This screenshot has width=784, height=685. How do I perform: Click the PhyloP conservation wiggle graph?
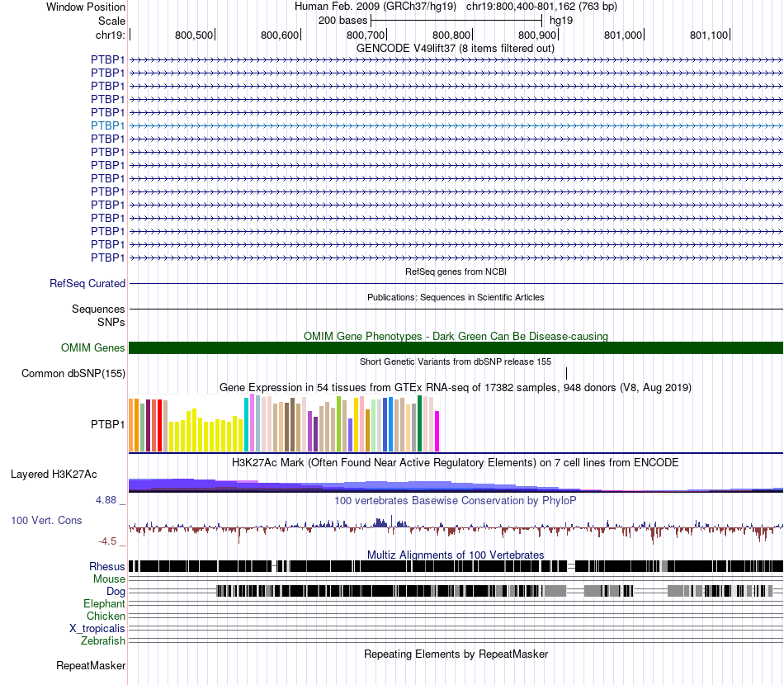click(456, 529)
